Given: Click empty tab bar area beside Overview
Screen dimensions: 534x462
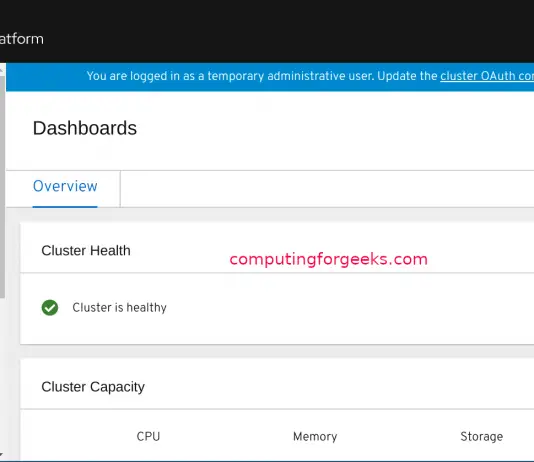Looking at the screenshot, I should [x=327, y=189].
